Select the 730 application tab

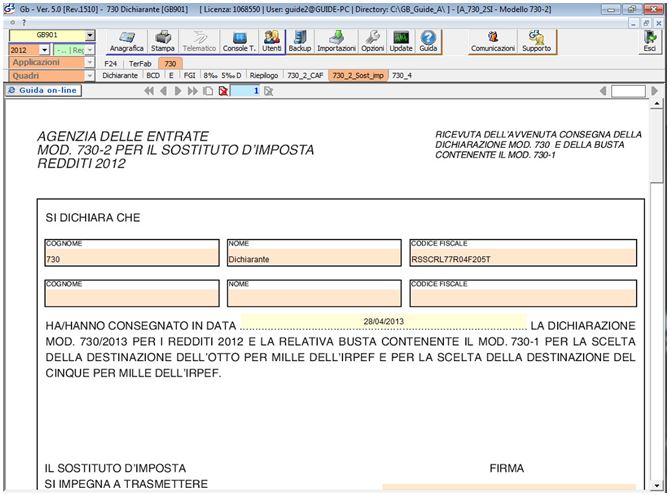[x=170, y=64]
